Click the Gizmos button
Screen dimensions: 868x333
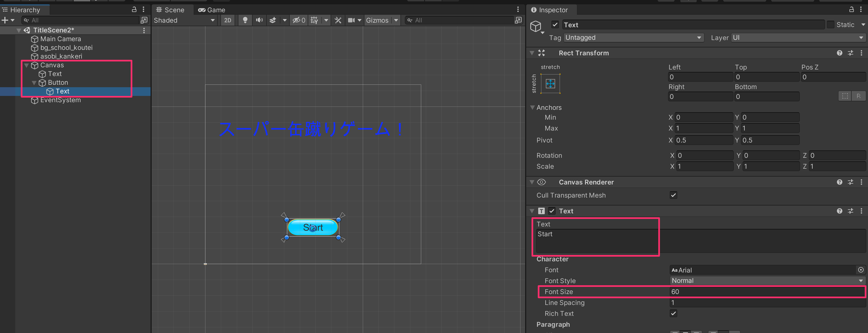(x=377, y=20)
